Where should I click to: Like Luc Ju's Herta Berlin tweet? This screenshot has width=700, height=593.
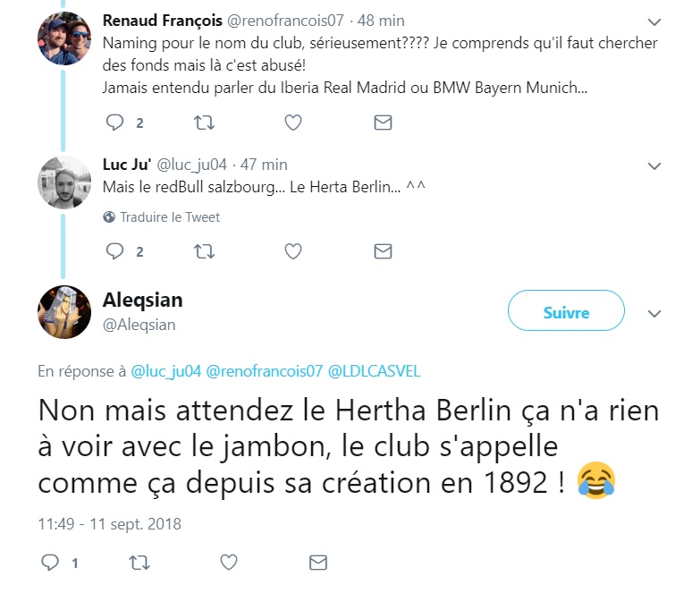point(292,251)
